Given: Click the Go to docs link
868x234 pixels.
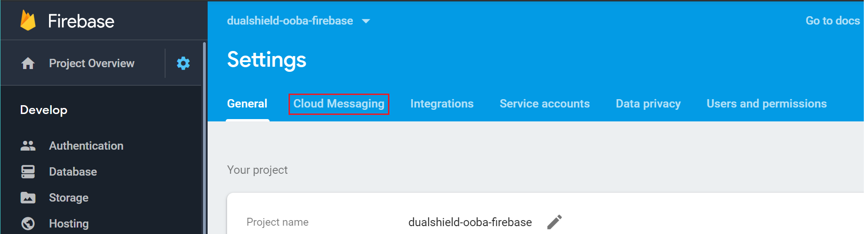Looking at the screenshot, I should [832, 21].
